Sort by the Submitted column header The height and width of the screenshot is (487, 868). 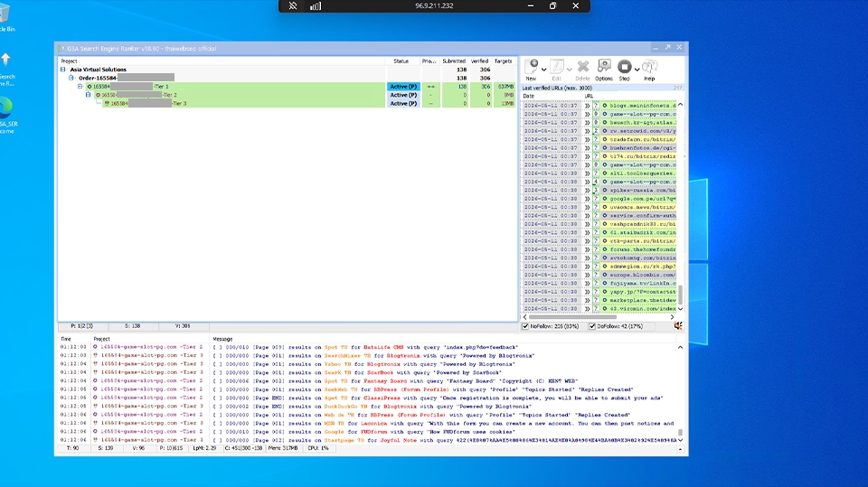454,61
